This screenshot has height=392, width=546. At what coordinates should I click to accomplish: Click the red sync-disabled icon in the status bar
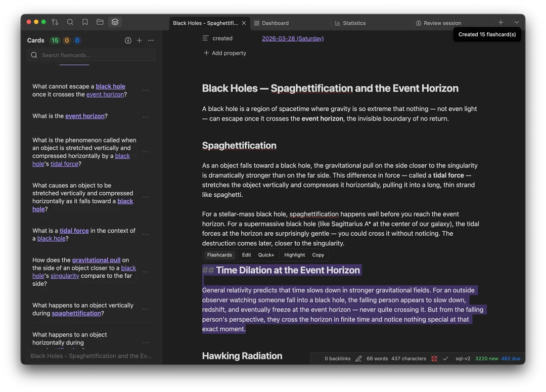click(434, 359)
